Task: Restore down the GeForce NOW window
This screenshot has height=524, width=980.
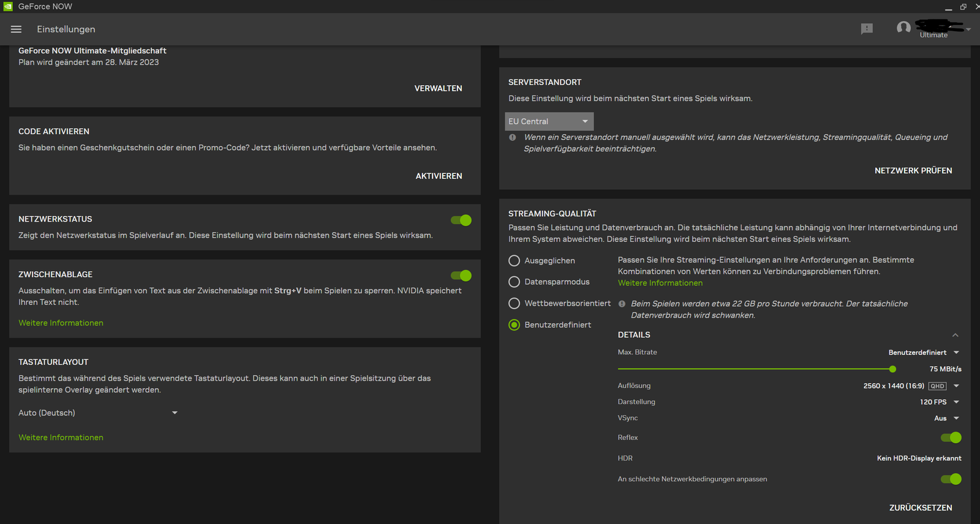Action: click(963, 7)
